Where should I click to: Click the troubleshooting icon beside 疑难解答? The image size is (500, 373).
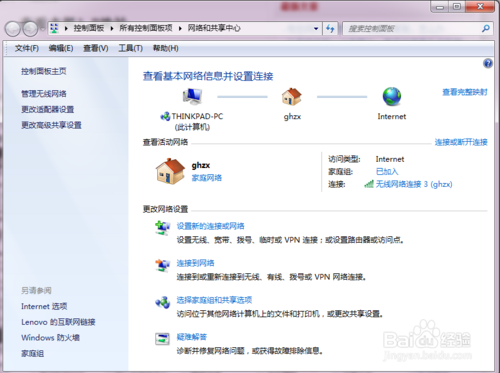(162, 339)
